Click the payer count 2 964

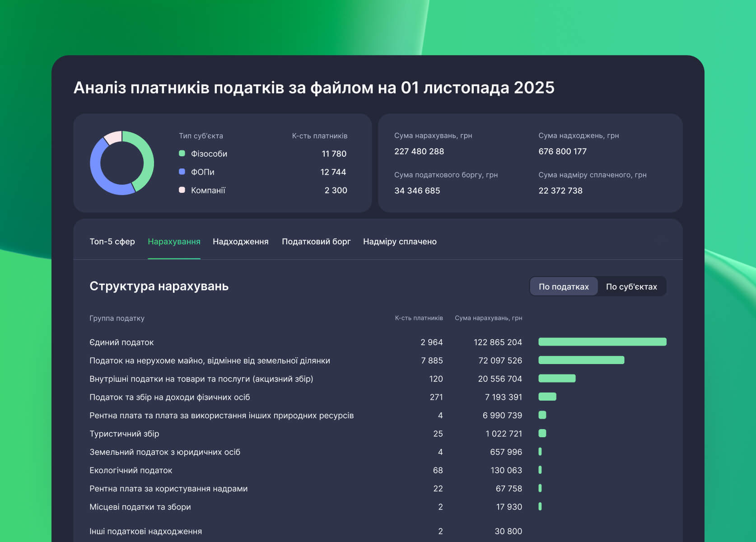tap(432, 342)
